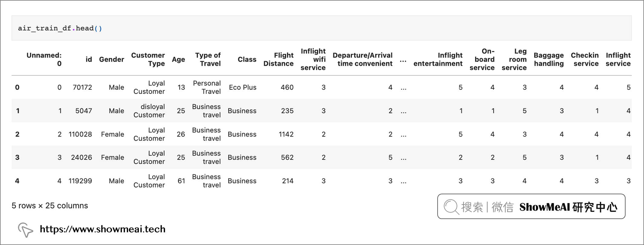Click the ellipsis in row 4
The width and height of the screenshot is (644, 245).
click(x=403, y=182)
